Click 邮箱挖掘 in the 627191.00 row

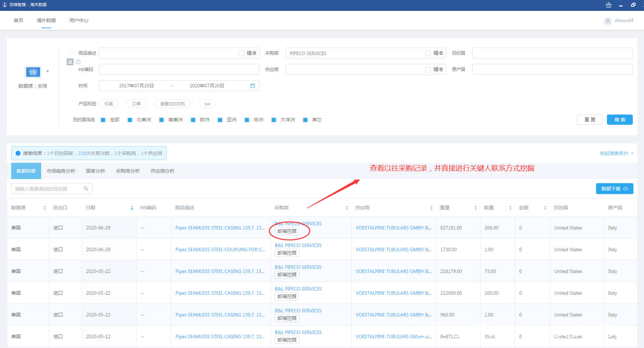pyautogui.click(x=287, y=231)
